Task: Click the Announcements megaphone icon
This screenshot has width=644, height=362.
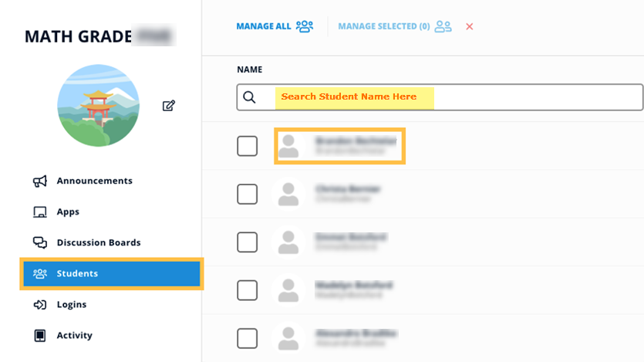Action: (40, 181)
